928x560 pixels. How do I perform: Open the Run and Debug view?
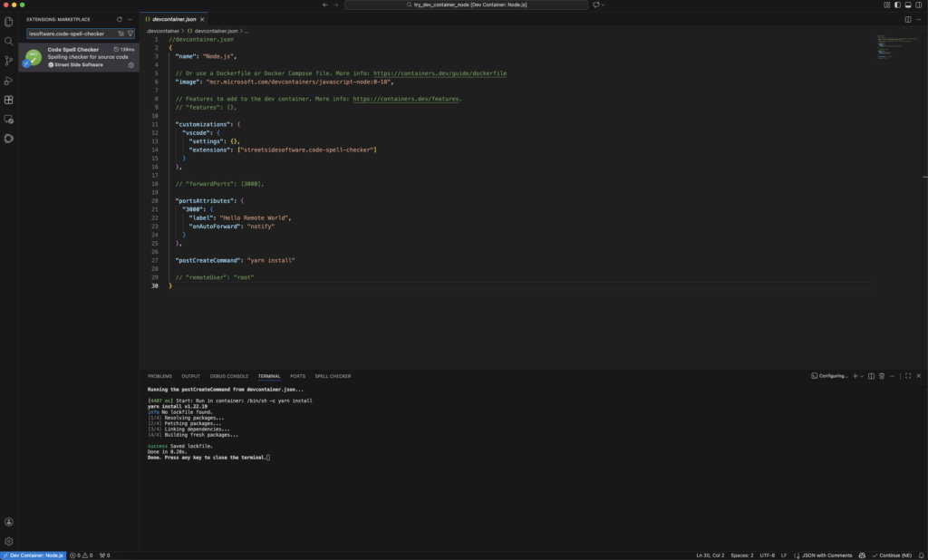pyautogui.click(x=9, y=81)
